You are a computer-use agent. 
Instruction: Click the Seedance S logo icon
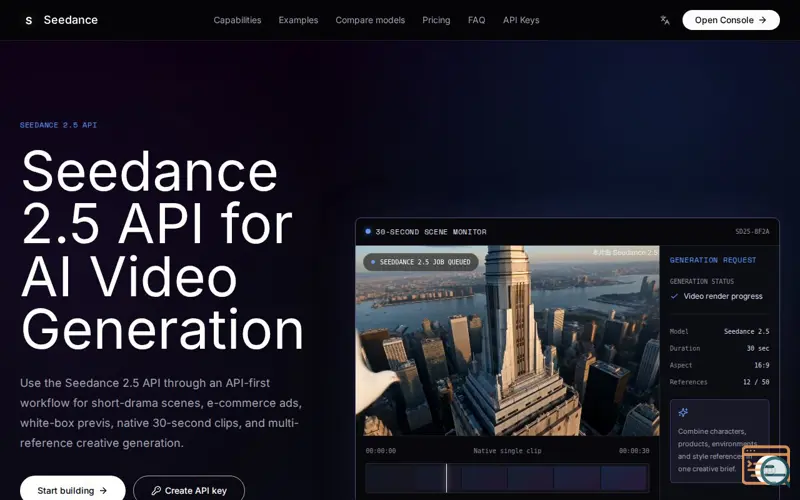(x=29, y=20)
